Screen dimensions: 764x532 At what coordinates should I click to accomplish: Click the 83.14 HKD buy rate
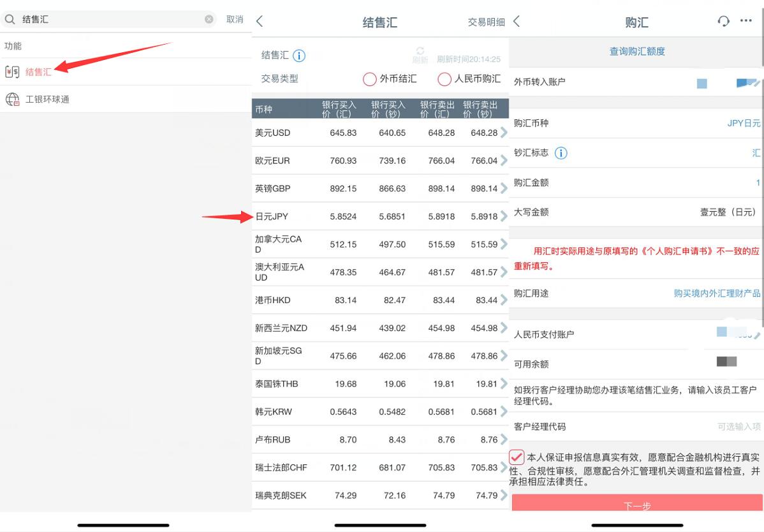[x=346, y=300]
